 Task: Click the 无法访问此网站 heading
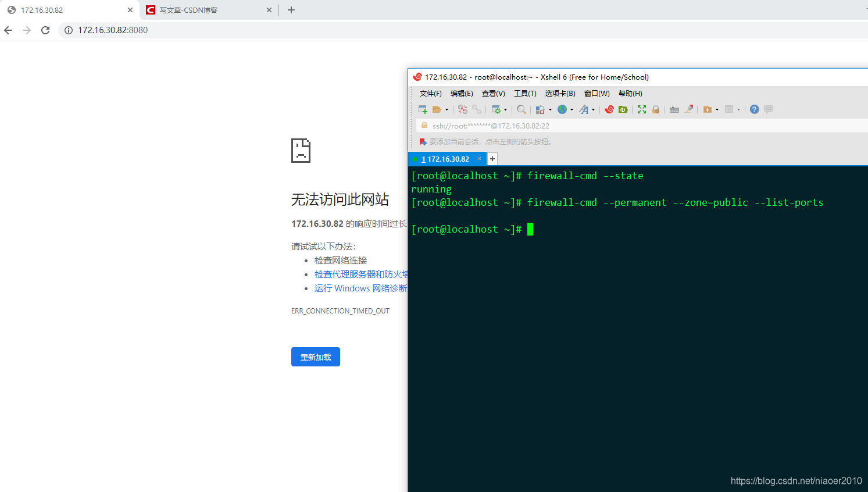(x=340, y=199)
